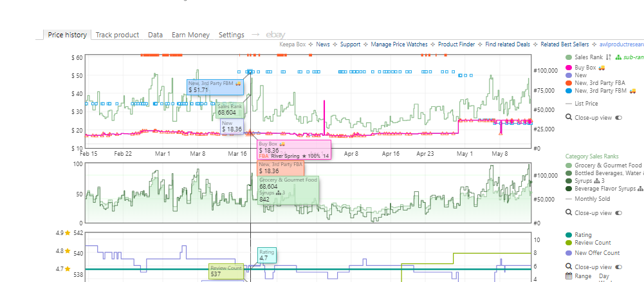The image size is (644, 282).
Task: Click Find related Deals
Action: tap(508, 44)
